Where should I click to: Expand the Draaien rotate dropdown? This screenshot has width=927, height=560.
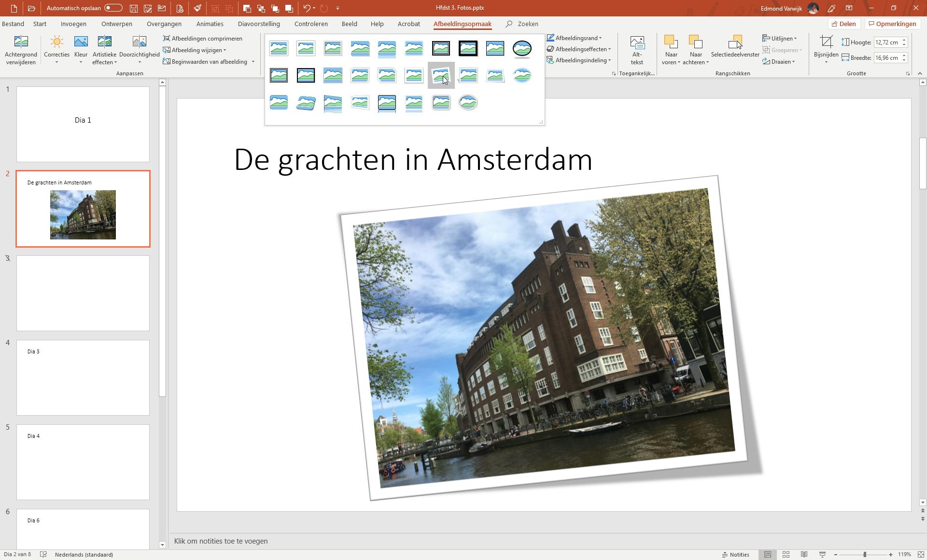pos(780,62)
